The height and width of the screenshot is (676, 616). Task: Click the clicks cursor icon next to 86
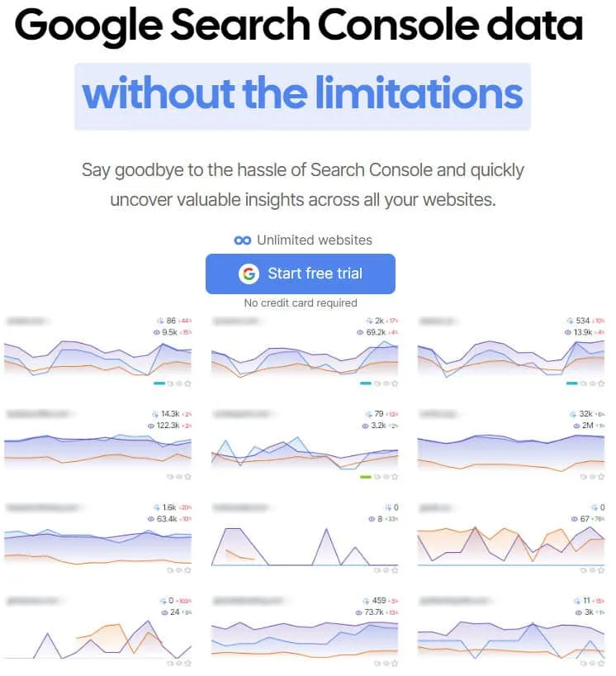click(x=159, y=320)
